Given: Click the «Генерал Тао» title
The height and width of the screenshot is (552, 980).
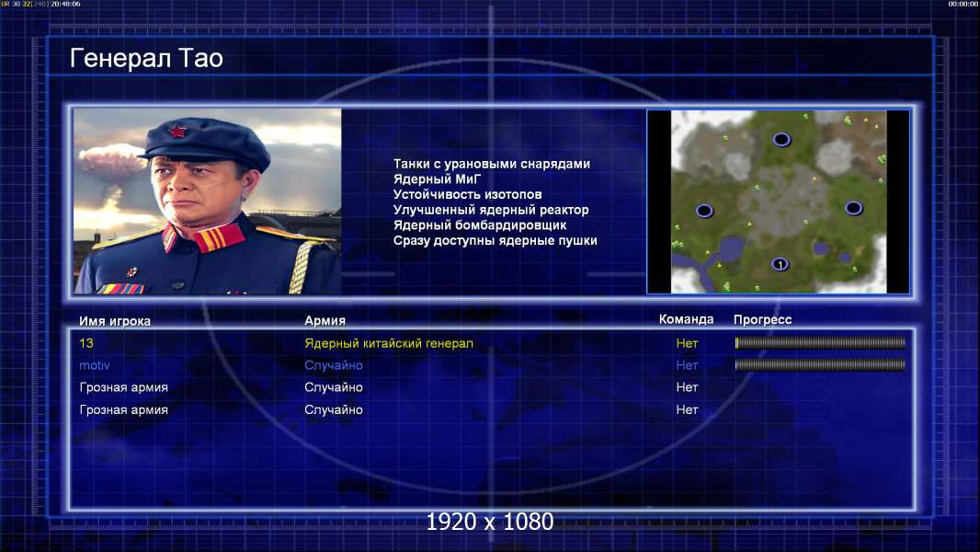Looking at the screenshot, I should pos(146,58).
